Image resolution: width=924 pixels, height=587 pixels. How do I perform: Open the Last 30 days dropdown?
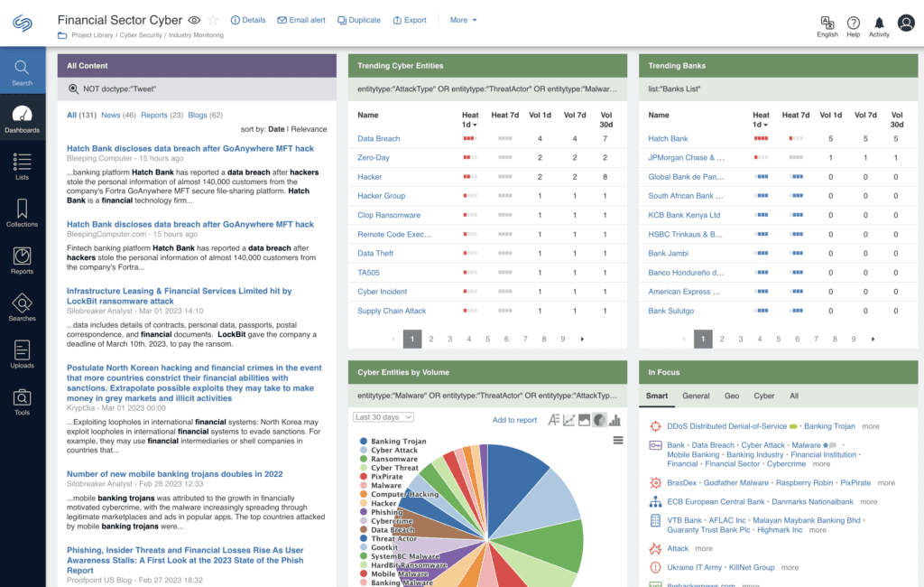pyautogui.click(x=383, y=417)
